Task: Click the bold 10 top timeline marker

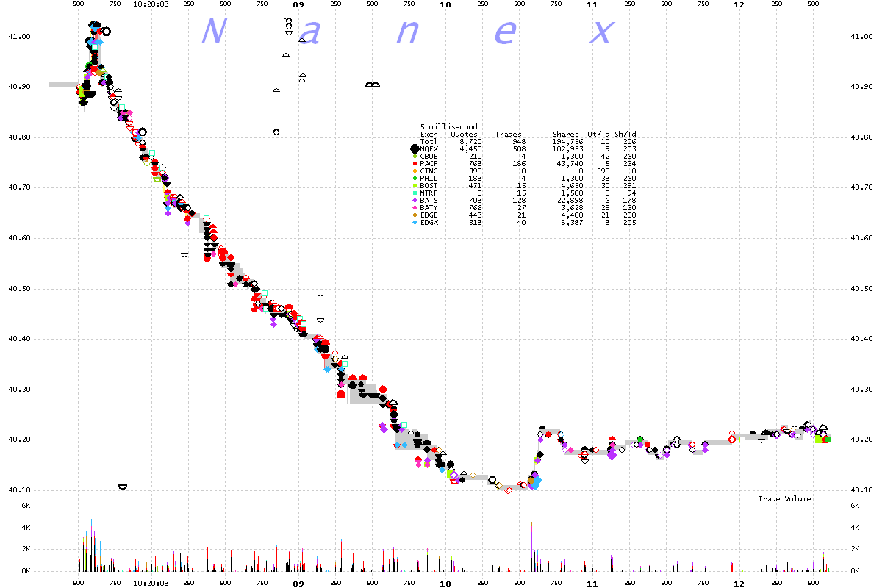Action: (x=445, y=4)
